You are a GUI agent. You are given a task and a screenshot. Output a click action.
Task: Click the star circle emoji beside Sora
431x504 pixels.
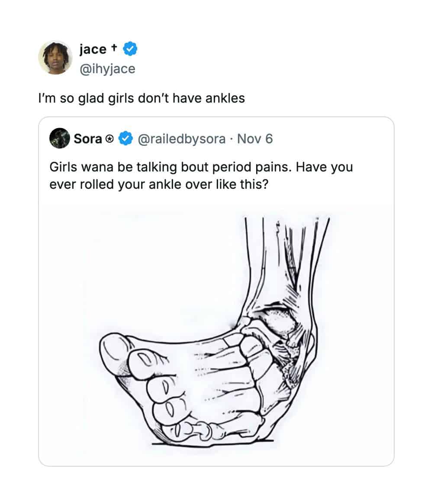click(x=109, y=139)
